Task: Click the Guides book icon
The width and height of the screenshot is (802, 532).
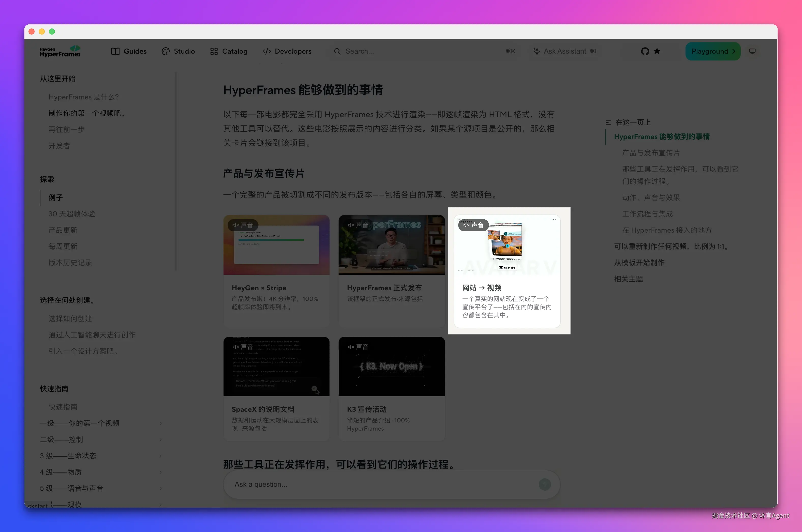Action: click(x=115, y=51)
